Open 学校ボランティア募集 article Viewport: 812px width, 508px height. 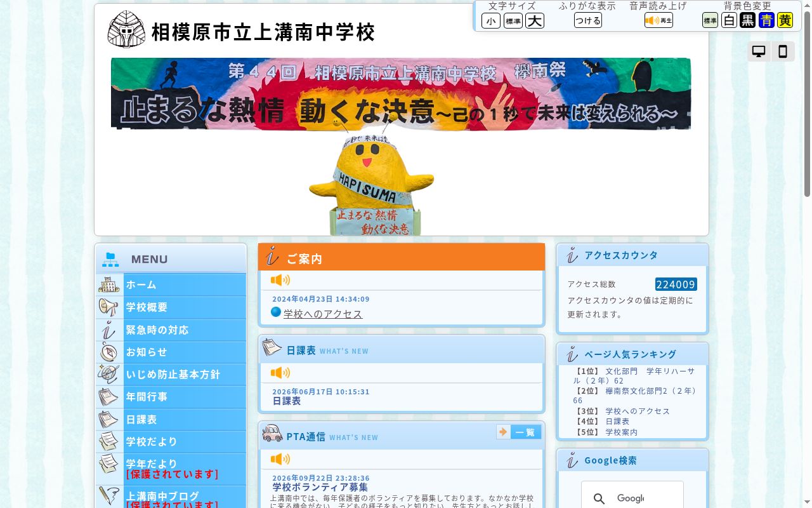coord(320,487)
